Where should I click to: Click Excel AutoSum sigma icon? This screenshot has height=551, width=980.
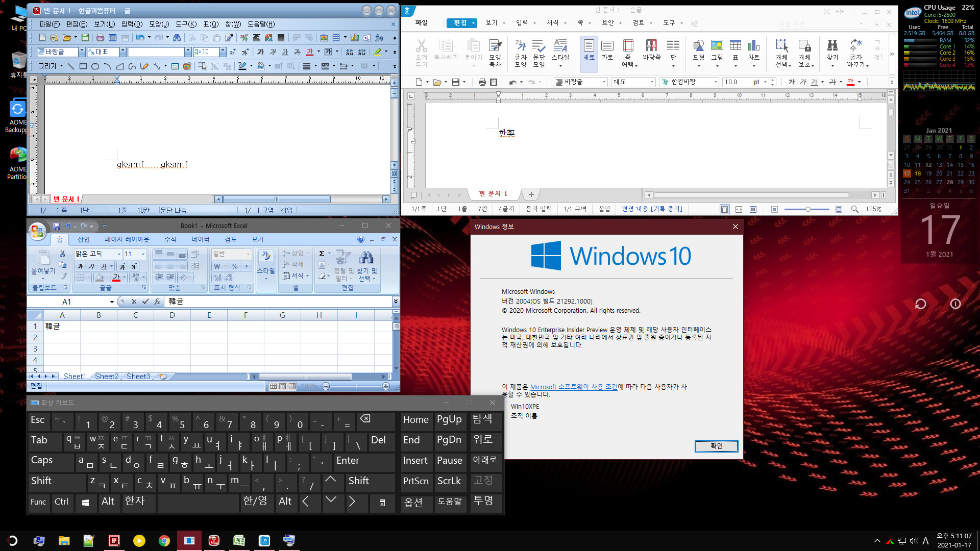coord(322,254)
